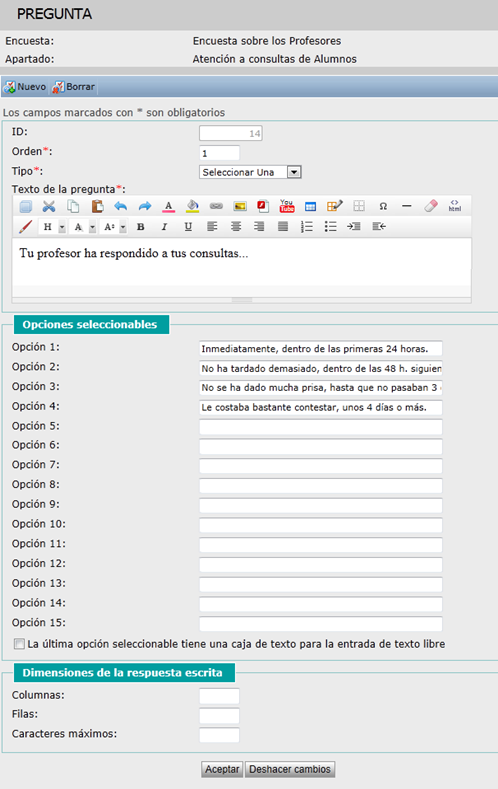Switch to HTML source view
The height and width of the screenshot is (789, 498).
pyautogui.click(x=455, y=206)
